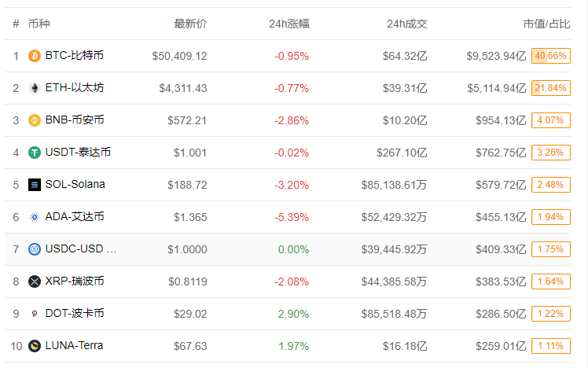Click the -5.39% change value

pos(292,218)
